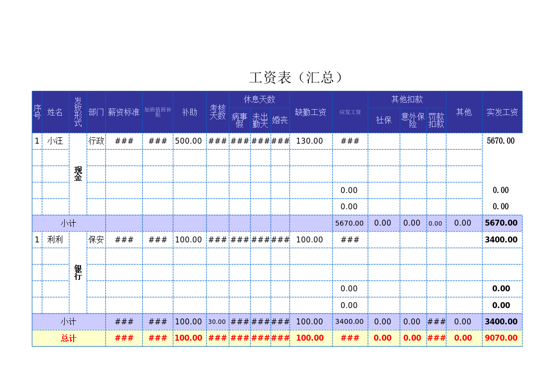This screenshot has height=392, width=555.
Task: Click the 休息天数 merged header
Action: (x=259, y=99)
